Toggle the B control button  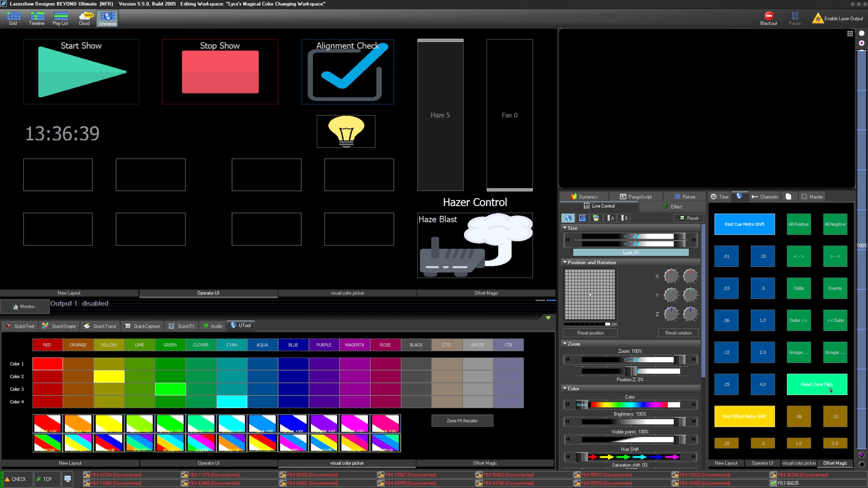pyautogui.click(x=624, y=218)
